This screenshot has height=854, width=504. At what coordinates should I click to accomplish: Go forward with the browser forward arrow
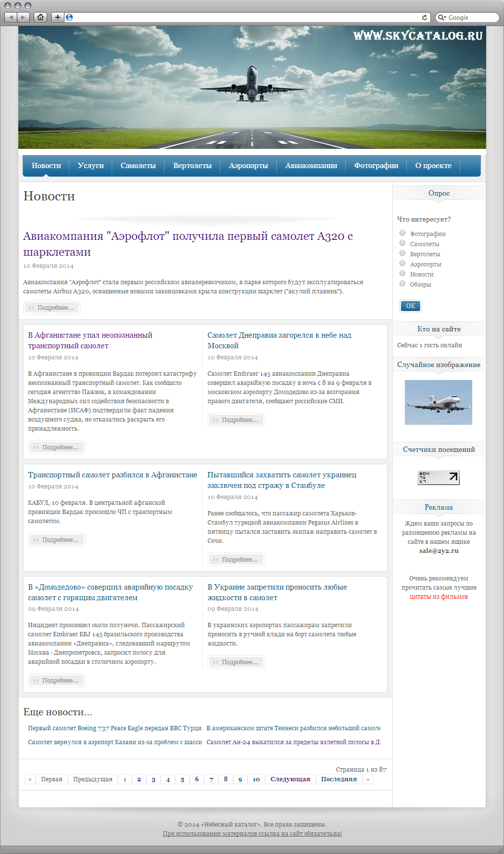23,17
